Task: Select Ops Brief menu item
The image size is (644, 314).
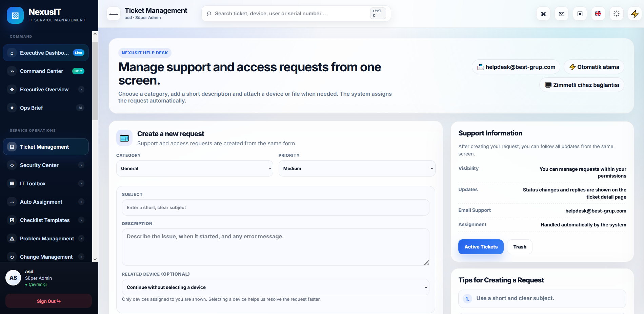Action: tap(46, 108)
